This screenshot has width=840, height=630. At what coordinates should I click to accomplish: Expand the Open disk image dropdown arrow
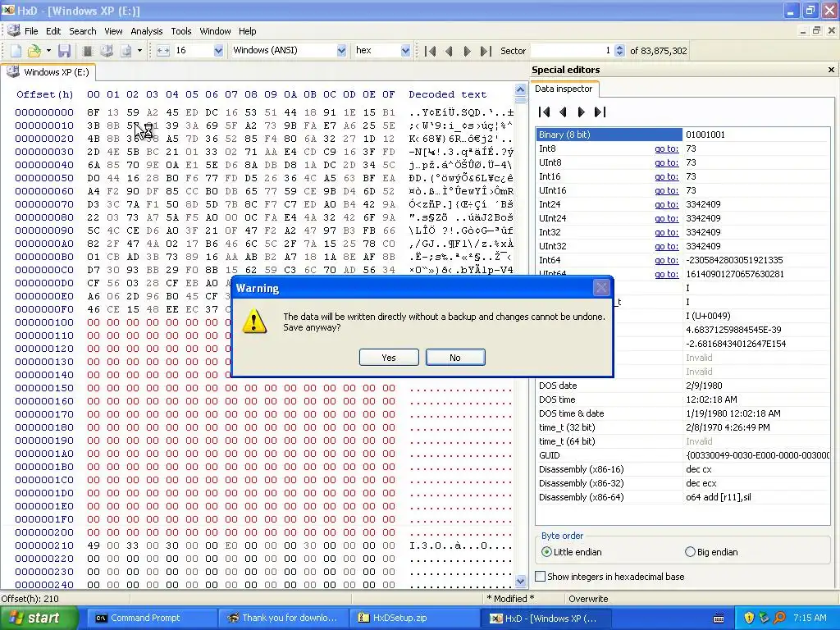click(139, 51)
